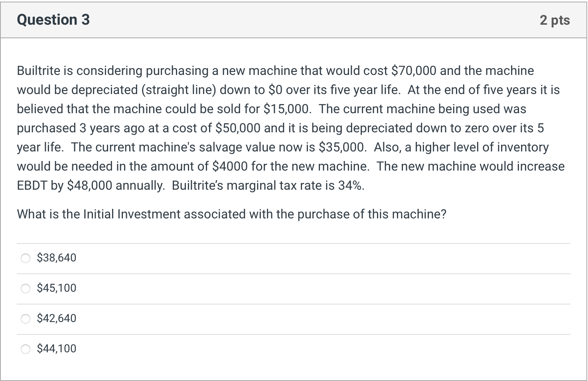Click the $44,100 answer label

57,348
